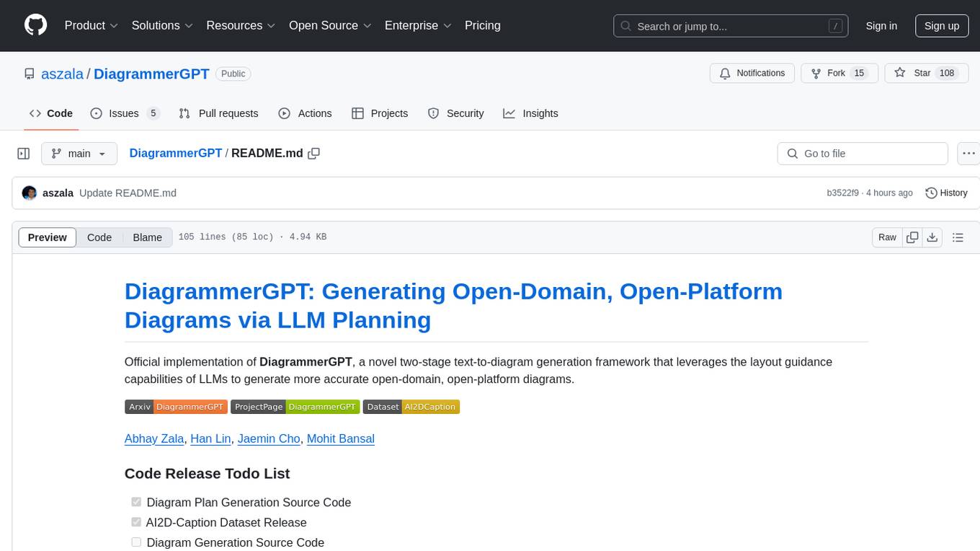Open the Pull requests tab
The height and width of the screenshot is (551, 980).
tap(218, 113)
